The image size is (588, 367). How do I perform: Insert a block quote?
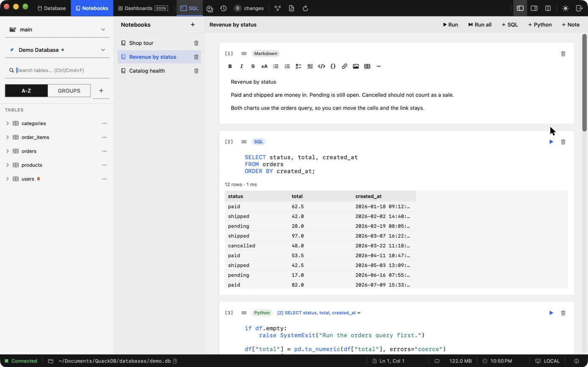click(310, 66)
